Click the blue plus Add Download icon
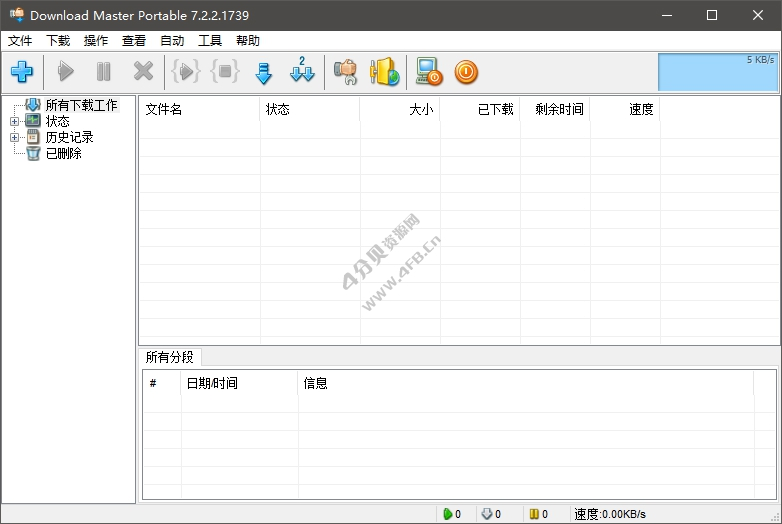 [22, 72]
